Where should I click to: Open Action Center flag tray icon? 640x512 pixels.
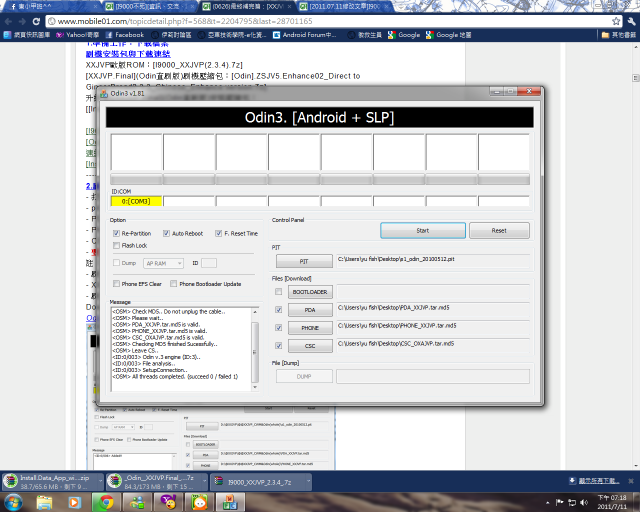560,502
